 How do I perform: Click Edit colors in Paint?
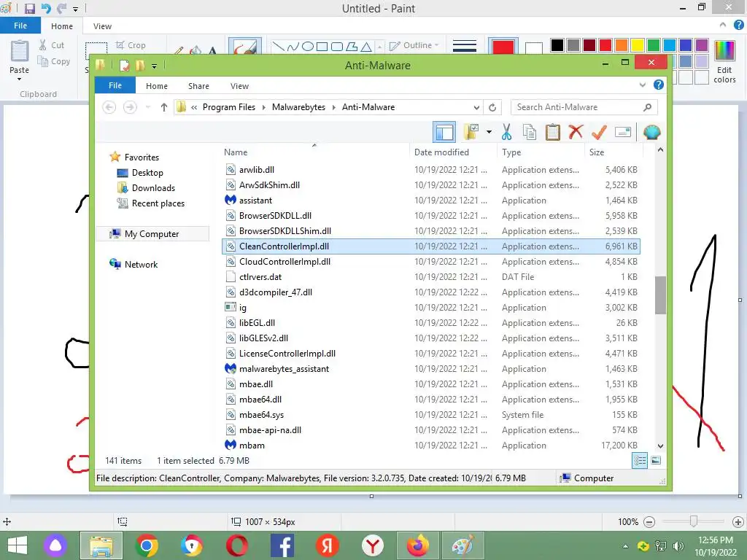point(724,61)
